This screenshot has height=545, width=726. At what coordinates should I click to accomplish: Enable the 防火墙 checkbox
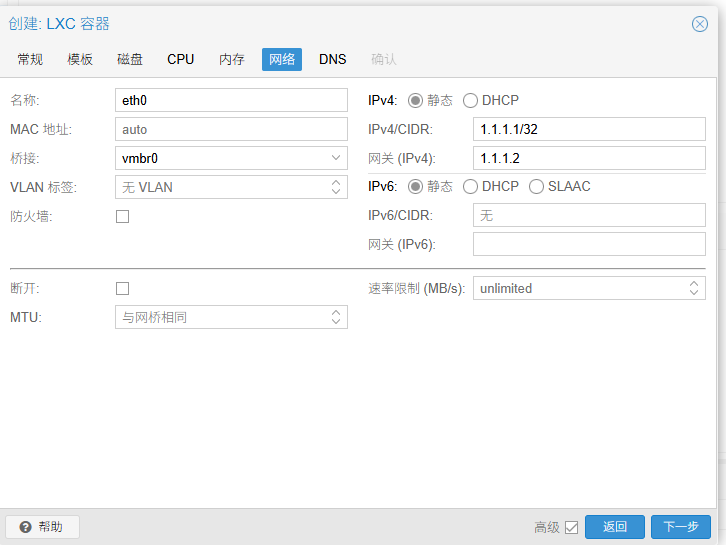(x=123, y=216)
